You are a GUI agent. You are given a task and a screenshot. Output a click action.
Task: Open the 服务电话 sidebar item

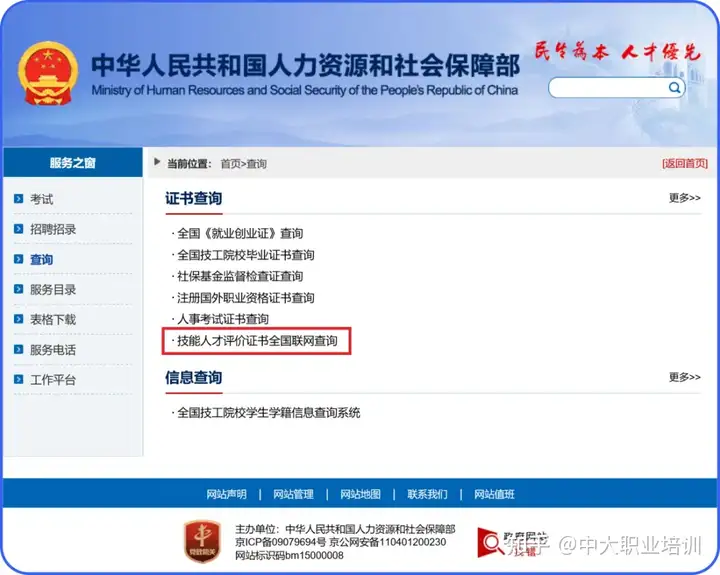[53, 350]
